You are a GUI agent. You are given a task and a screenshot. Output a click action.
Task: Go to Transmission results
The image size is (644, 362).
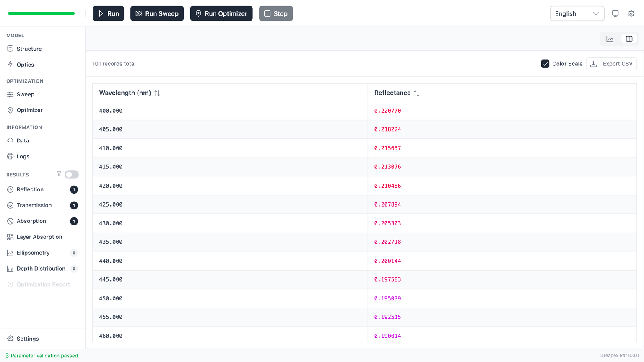coord(34,205)
